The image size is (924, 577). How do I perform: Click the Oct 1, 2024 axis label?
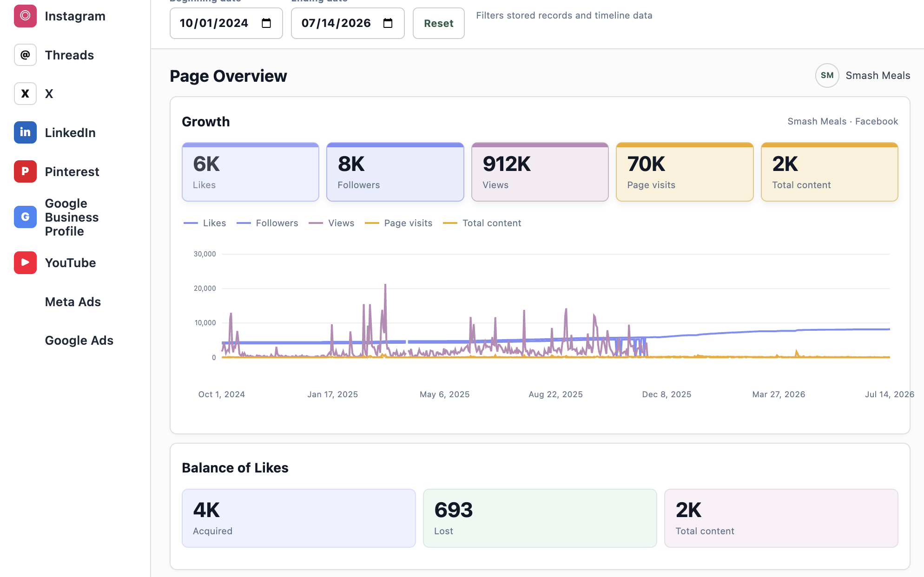click(222, 394)
